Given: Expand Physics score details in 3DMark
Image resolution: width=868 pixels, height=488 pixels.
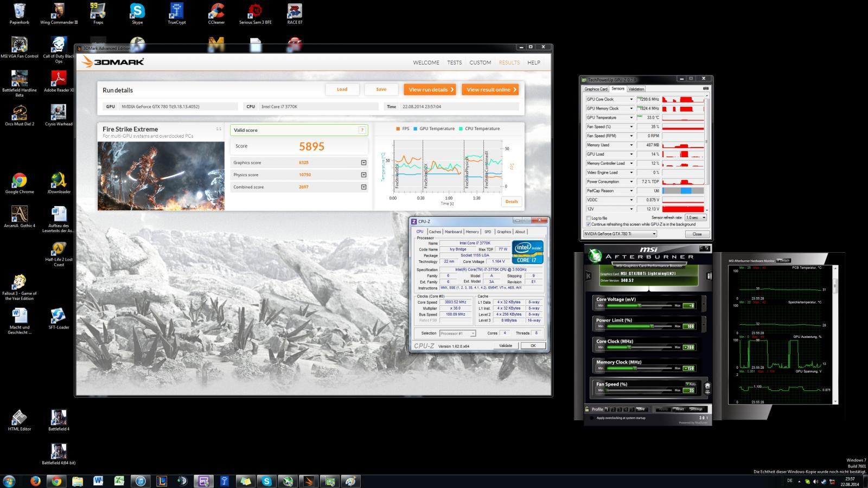Looking at the screenshot, I should pyautogui.click(x=363, y=175).
